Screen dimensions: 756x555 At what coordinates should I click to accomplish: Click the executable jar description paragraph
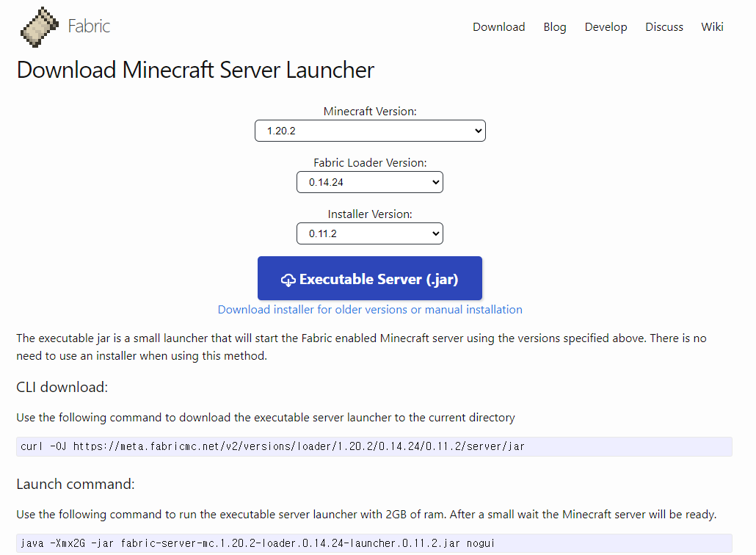362,347
